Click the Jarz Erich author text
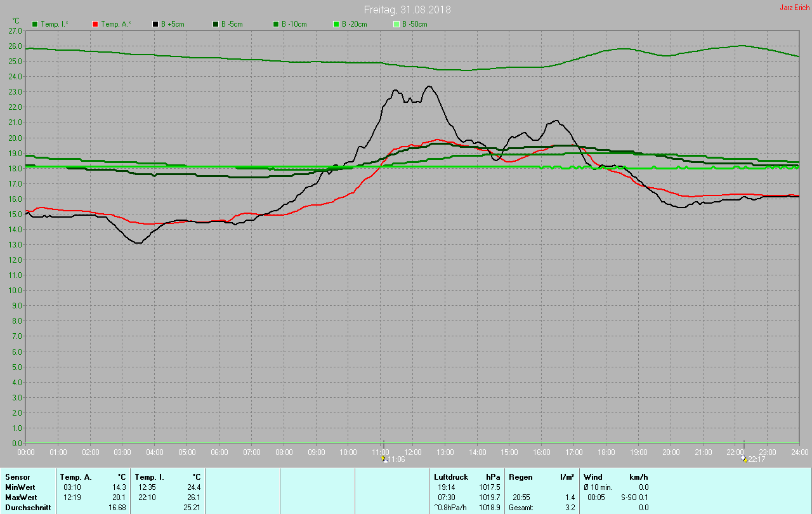The width and height of the screenshot is (812, 514). pyautogui.click(x=794, y=8)
